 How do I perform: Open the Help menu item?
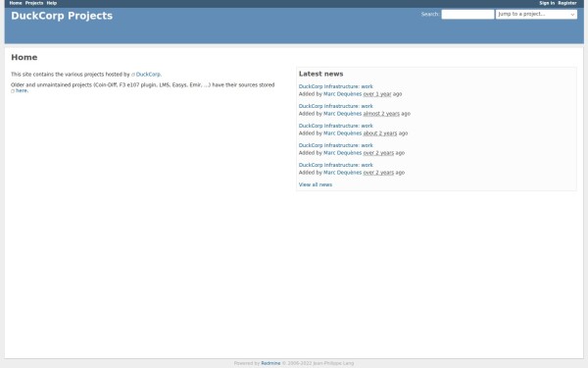tap(52, 3)
